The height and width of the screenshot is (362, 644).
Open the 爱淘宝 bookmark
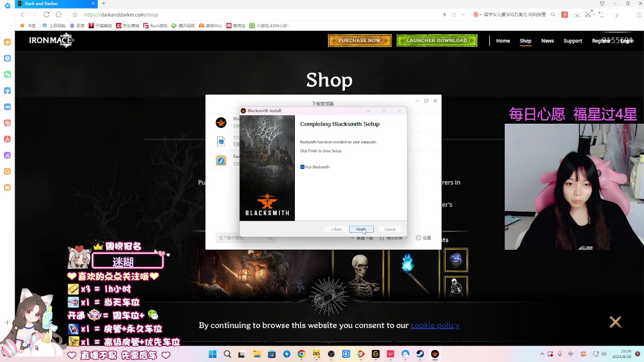(x=236, y=26)
